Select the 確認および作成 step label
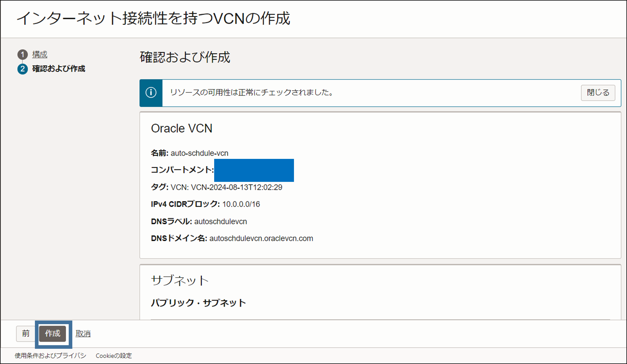 coord(58,69)
